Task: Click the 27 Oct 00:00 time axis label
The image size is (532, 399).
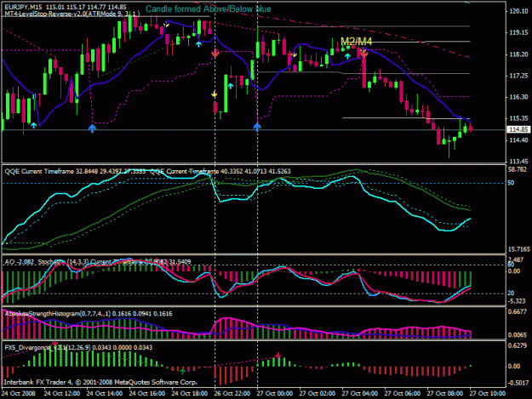Action: coord(275,393)
